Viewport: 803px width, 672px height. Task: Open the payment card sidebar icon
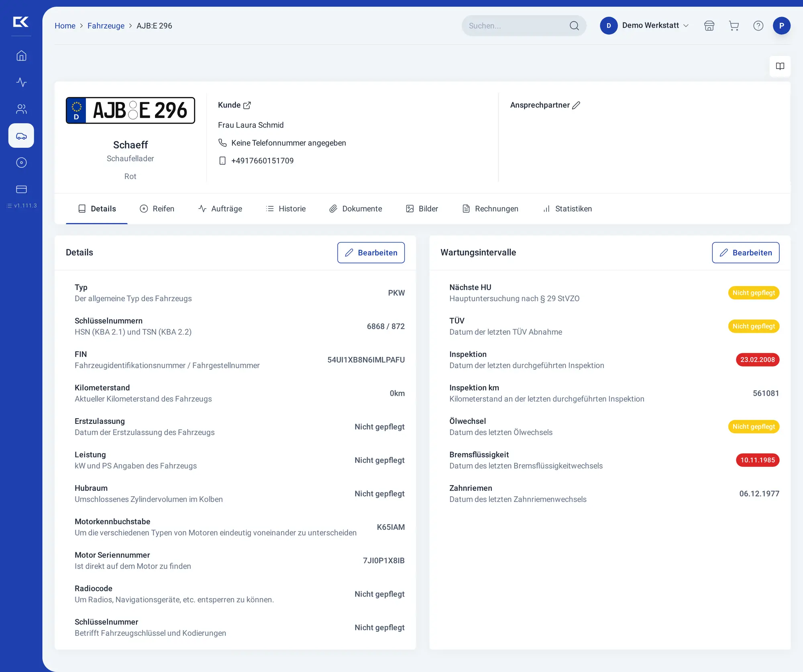[x=21, y=189]
